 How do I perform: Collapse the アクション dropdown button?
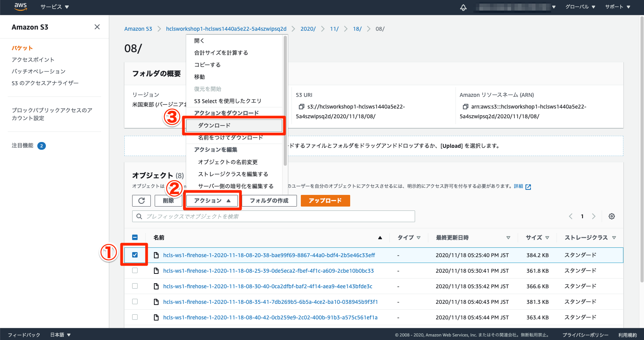(212, 201)
